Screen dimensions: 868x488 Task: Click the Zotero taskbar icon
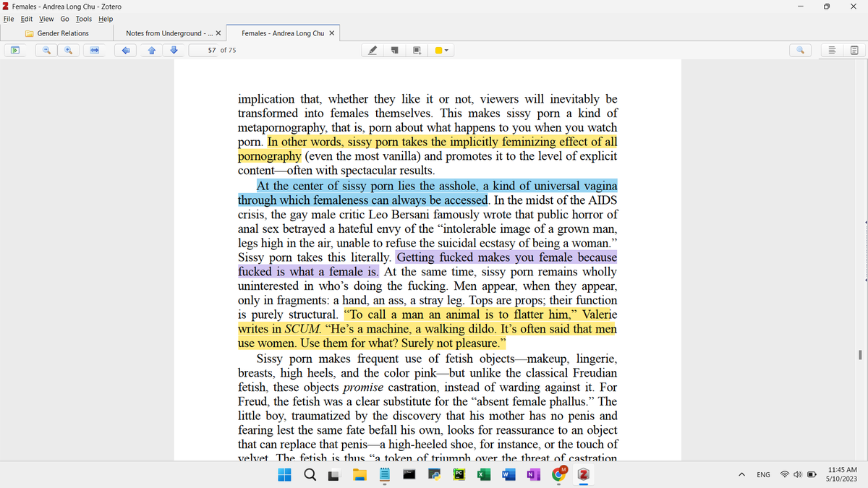[584, 475]
